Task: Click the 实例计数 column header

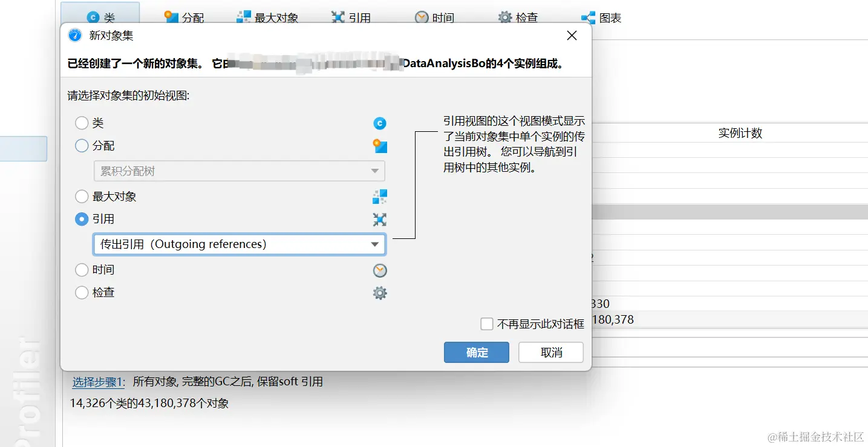Action: click(740, 134)
